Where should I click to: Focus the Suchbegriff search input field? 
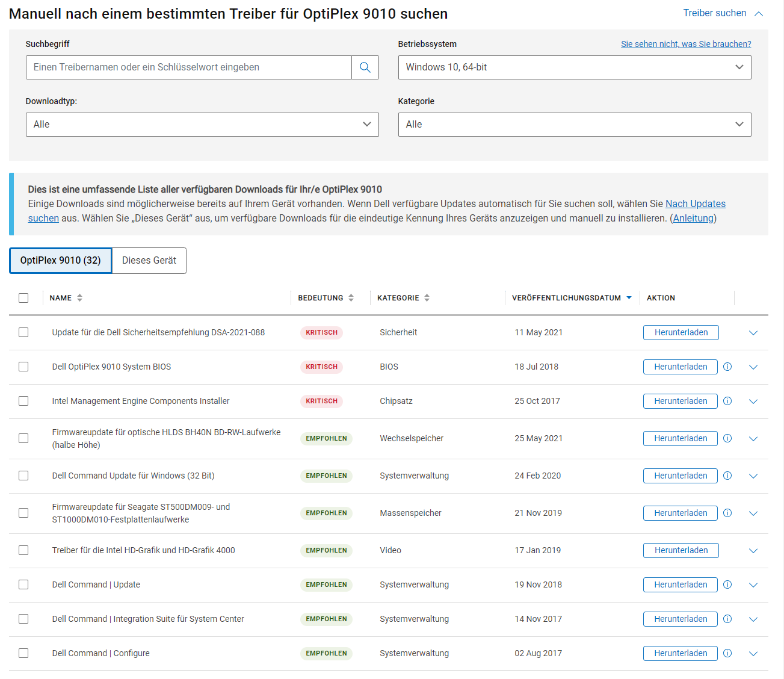tap(189, 67)
